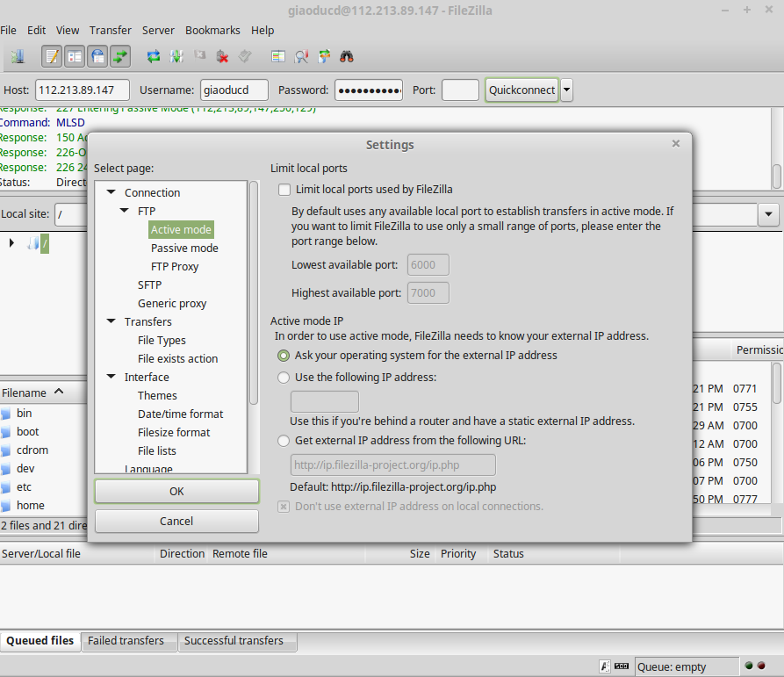Open directory comparison toolbar icon
The width and height of the screenshot is (784, 677).
point(278,56)
